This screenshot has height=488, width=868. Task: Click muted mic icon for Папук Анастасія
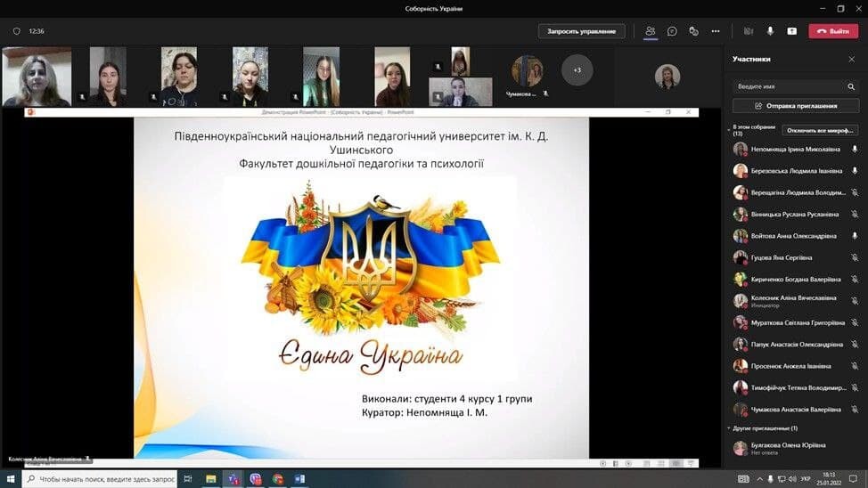coord(855,344)
